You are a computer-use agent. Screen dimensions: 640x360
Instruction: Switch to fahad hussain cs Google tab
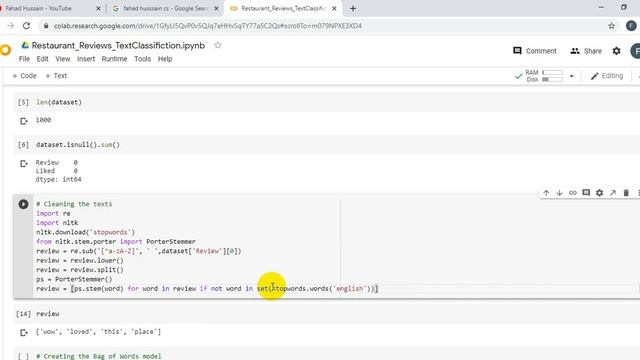(165, 8)
